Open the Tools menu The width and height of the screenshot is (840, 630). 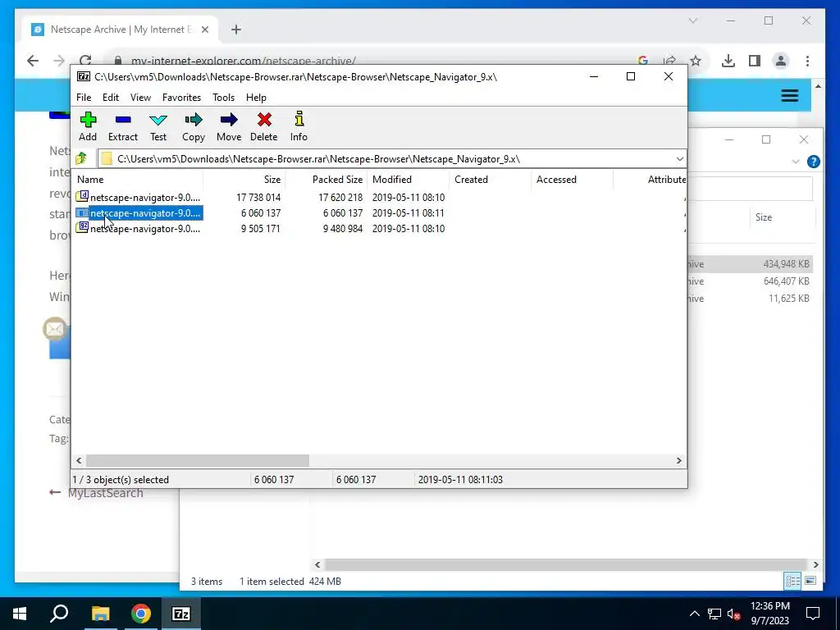coord(223,97)
